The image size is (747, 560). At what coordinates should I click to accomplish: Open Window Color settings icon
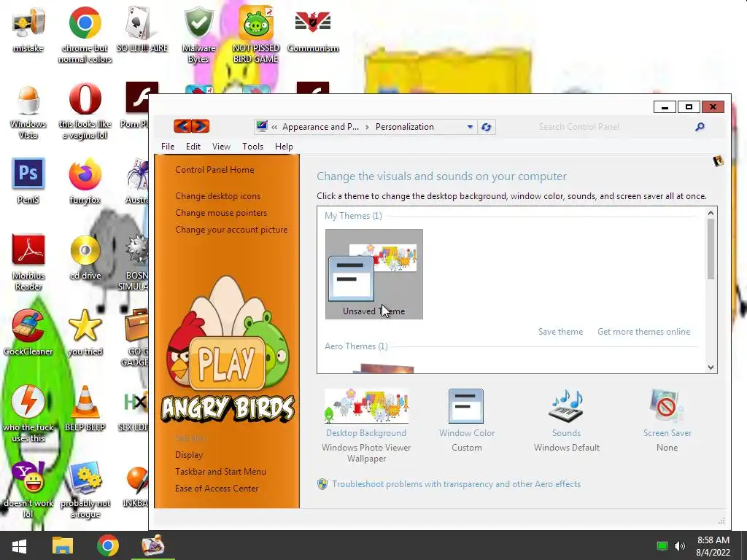tap(466, 406)
